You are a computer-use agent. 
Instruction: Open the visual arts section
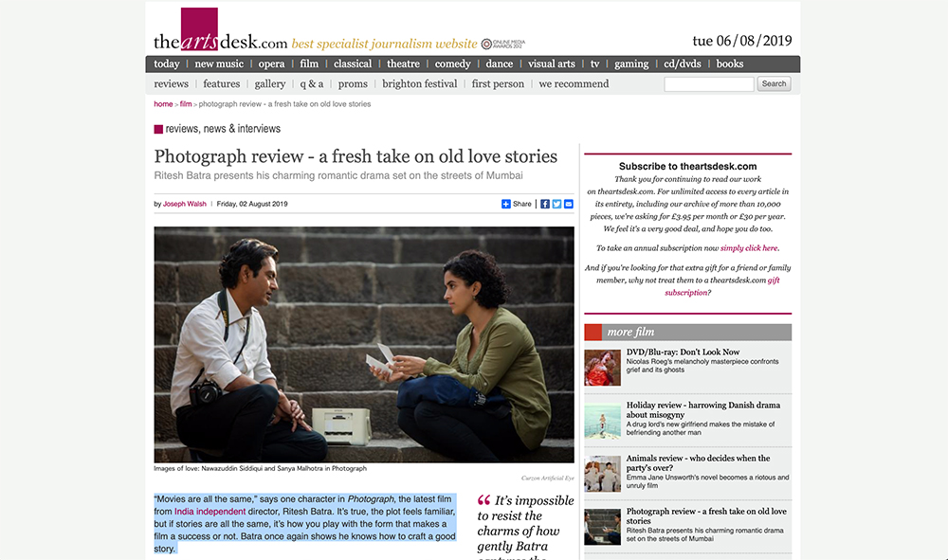point(552,64)
